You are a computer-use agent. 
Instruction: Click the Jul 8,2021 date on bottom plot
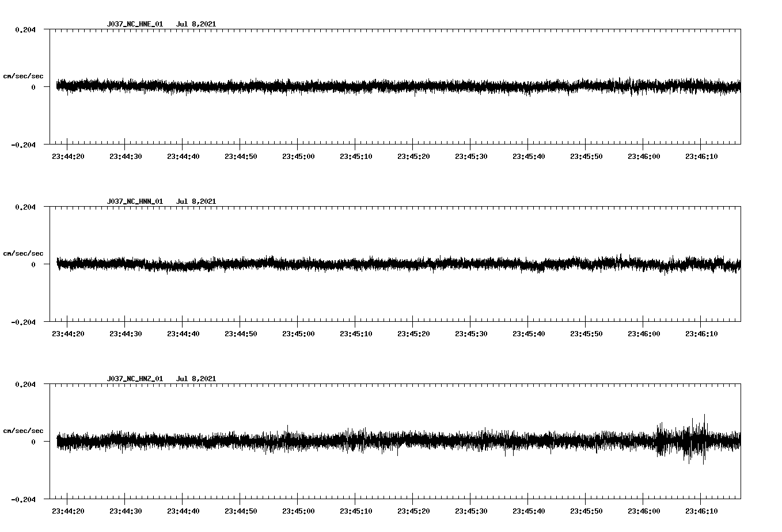pyautogui.click(x=197, y=378)
